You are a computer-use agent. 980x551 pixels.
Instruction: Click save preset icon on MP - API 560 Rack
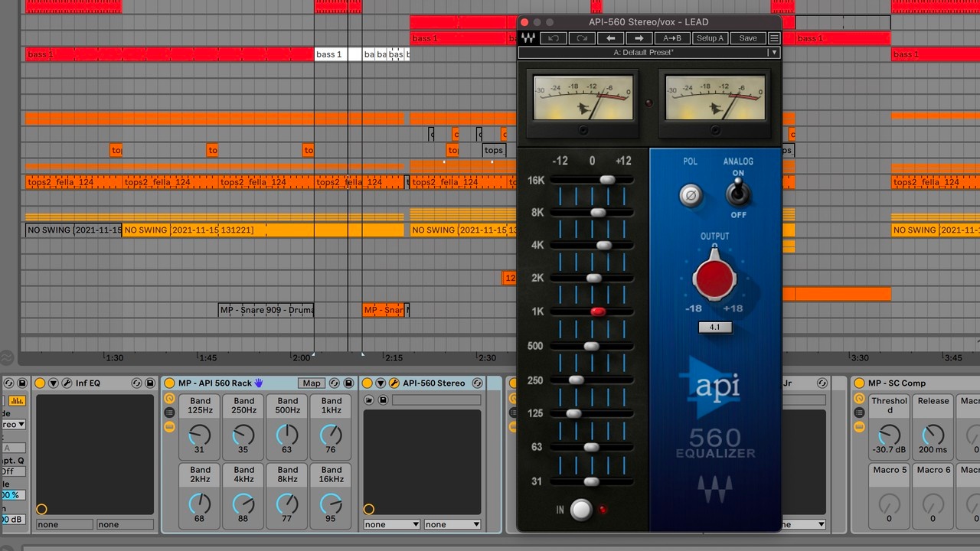click(348, 383)
